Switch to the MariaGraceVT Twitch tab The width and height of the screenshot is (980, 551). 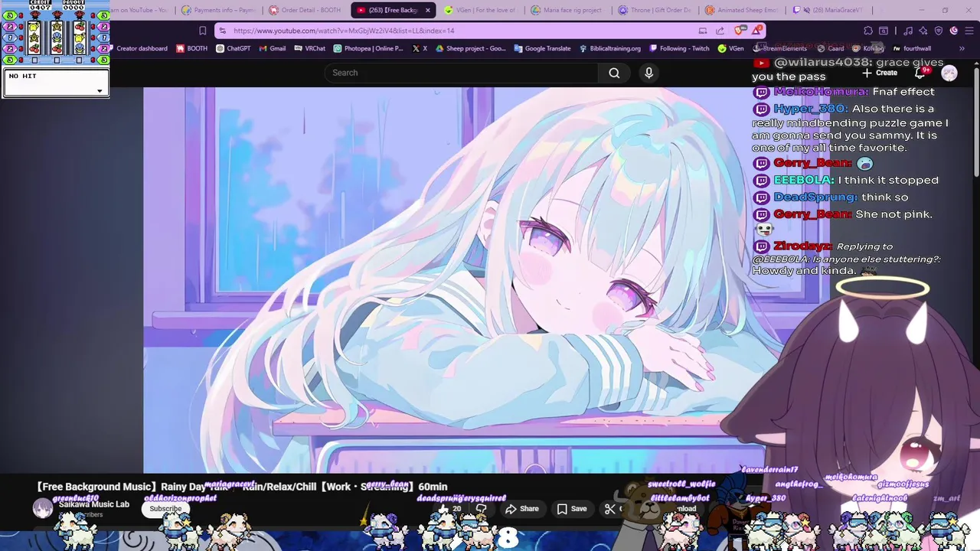(x=828, y=10)
